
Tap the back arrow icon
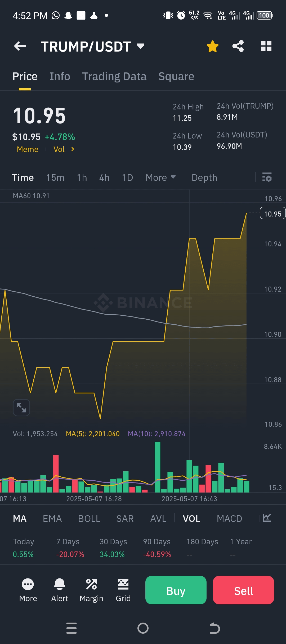(x=20, y=46)
